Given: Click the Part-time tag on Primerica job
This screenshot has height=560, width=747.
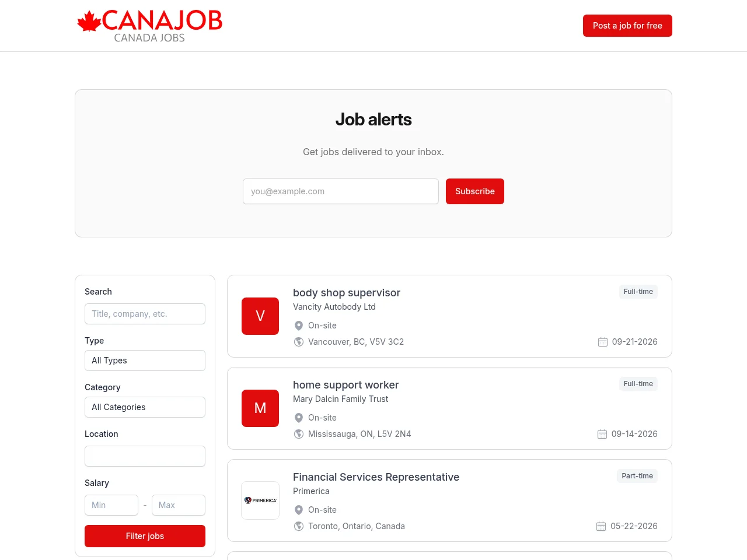Looking at the screenshot, I should tap(637, 476).
